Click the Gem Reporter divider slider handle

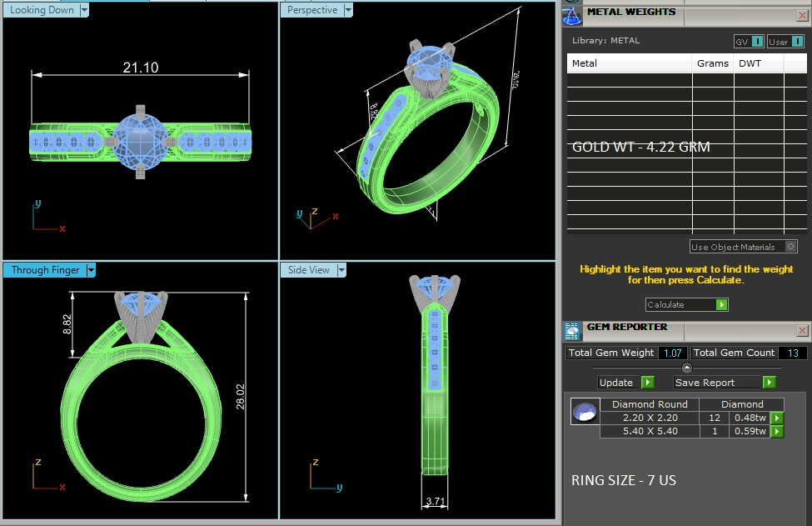tap(686, 368)
